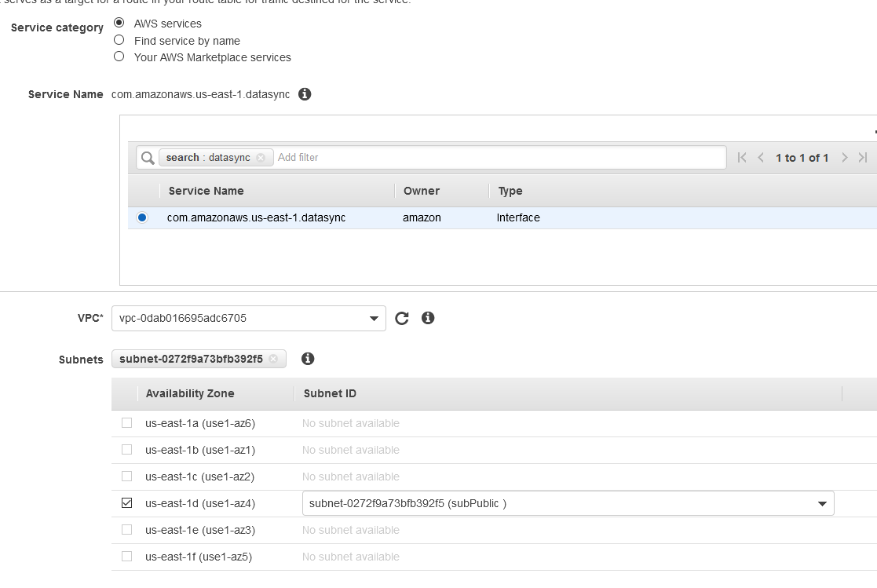
Task: Click the amazon owner cell
Action: 422,217
